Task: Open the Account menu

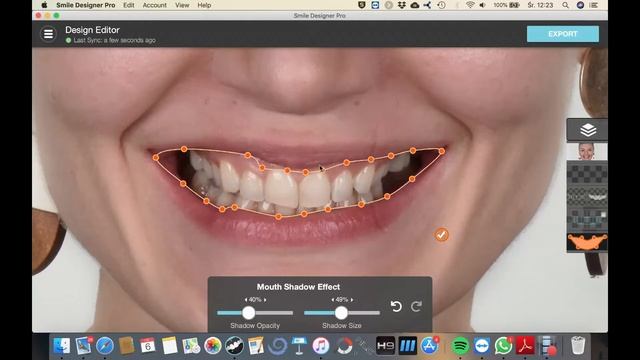Action: tap(154, 5)
